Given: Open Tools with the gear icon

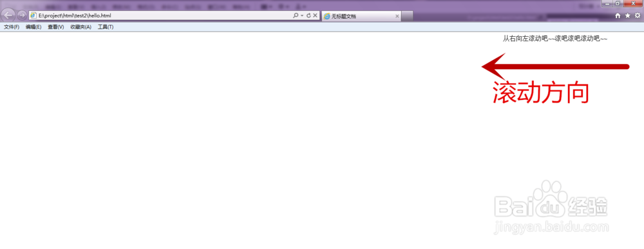Looking at the screenshot, I should (638, 15).
